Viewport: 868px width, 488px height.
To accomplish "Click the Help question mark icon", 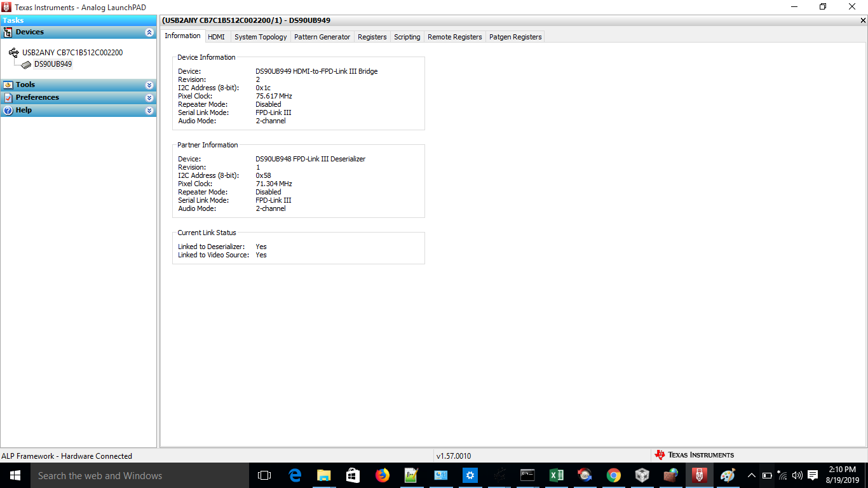I will (8, 111).
